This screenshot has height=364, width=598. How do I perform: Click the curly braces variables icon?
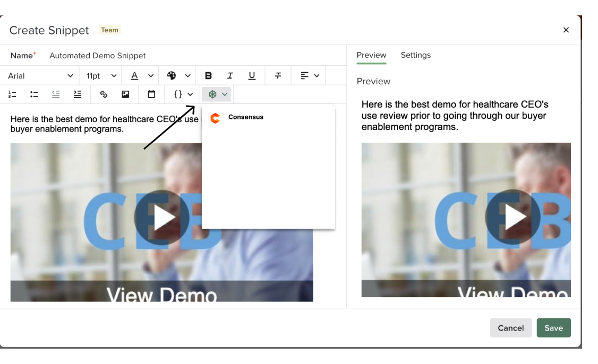[178, 94]
